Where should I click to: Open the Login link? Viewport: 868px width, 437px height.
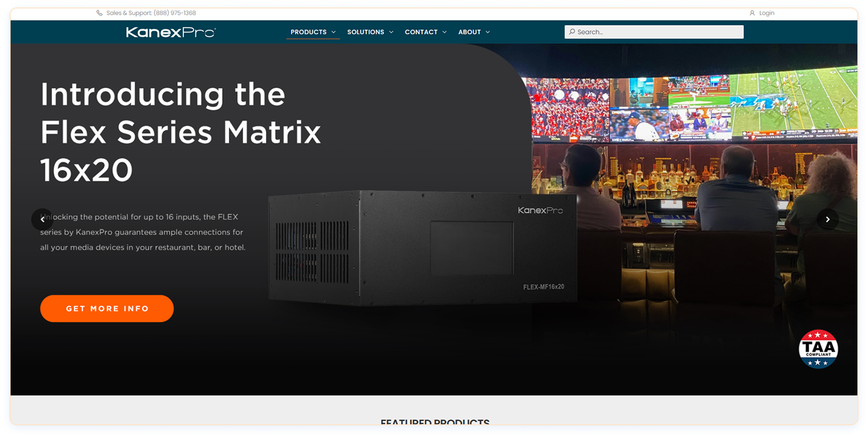pyautogui.click(x=766, y=13)
